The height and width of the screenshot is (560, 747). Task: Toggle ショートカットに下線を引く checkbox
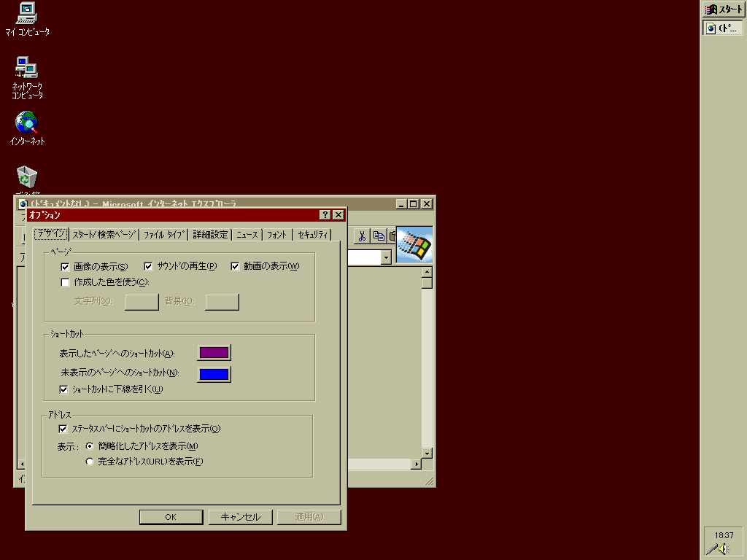[63, 389]
